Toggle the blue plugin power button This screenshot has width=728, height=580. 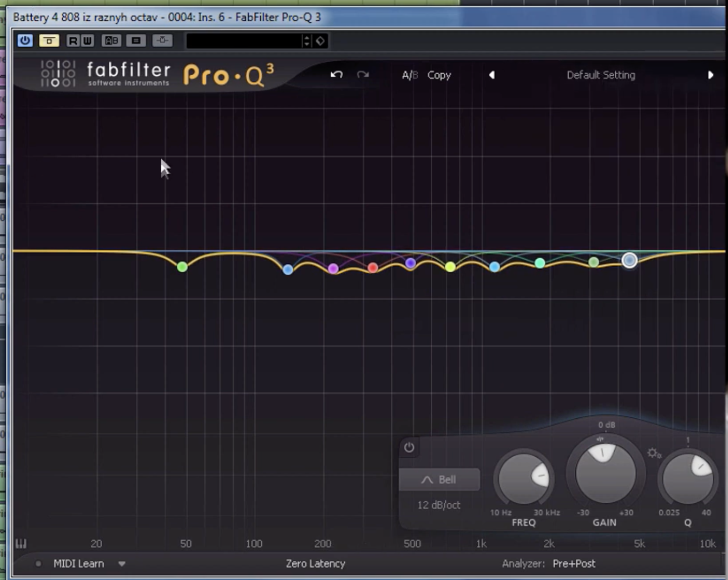[x=25, y=40]
